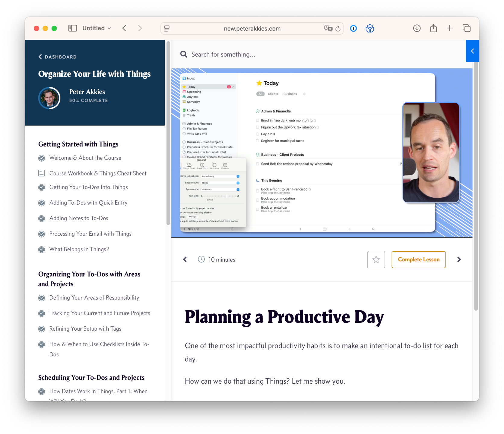Open Course Workbook & Things Cheat Sheet
This screenshot has height=434, width=504.
pyautogui.click(x=98, y=174)
